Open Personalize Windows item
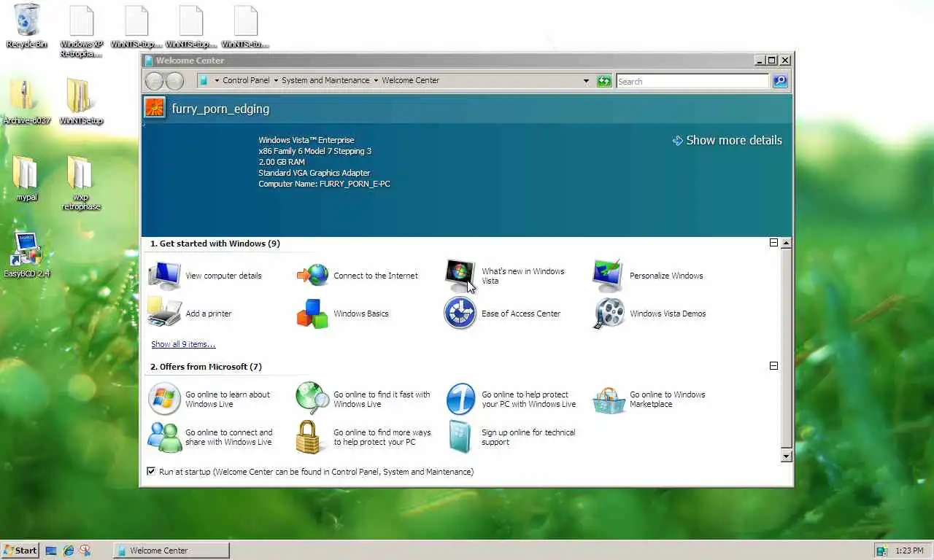Viewport: 934px width, 560px height. [648, 276]
